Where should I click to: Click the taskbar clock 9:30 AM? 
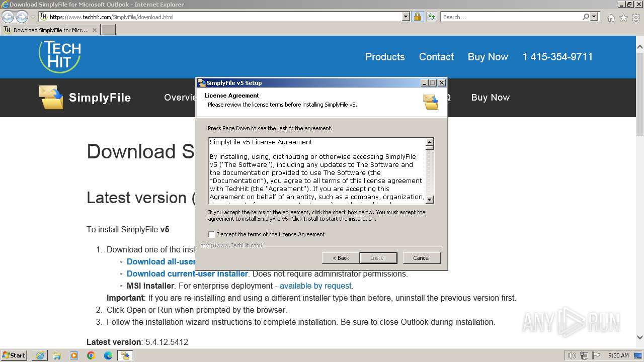(x=618, y=355)
